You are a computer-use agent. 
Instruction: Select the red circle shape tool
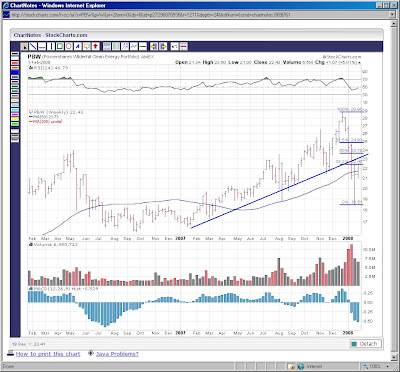click(69, 46)
